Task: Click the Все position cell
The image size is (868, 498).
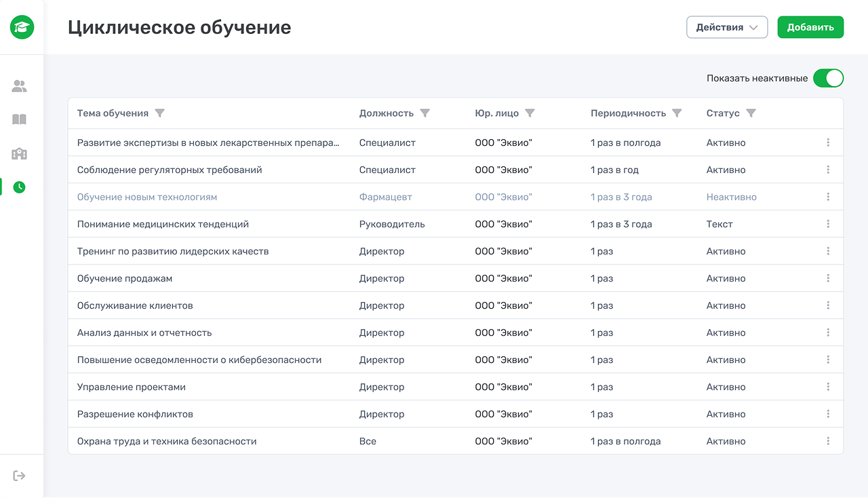Action: (x=368, y=441)
